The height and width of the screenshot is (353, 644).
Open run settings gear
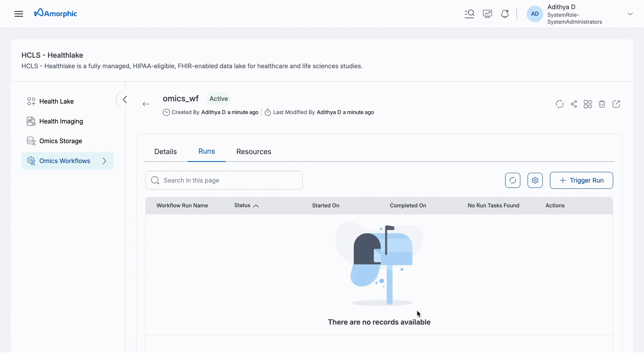coord(535,180)
